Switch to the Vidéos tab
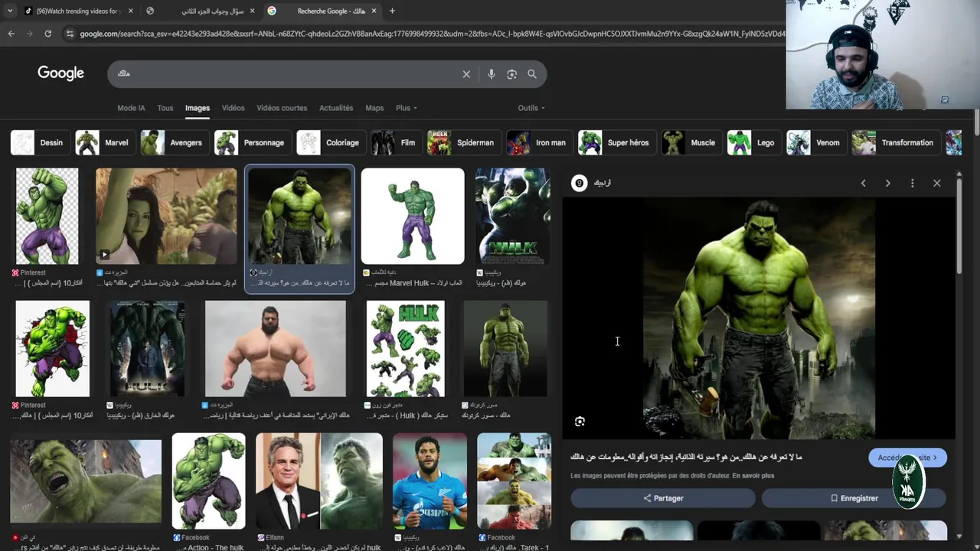The width and height of the screenshot is (980, 551). 233,108
